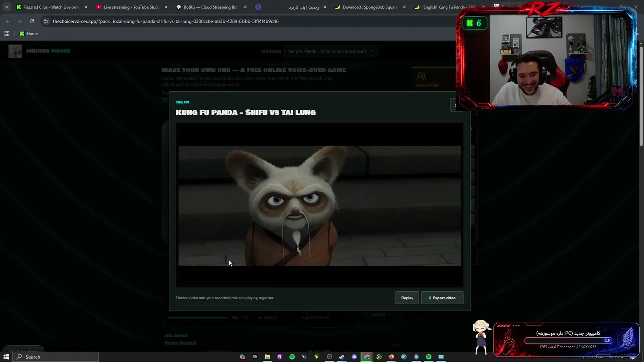Click the Choicer Voicer logo
The image size is (644, 362).
(x=39, y=51)
